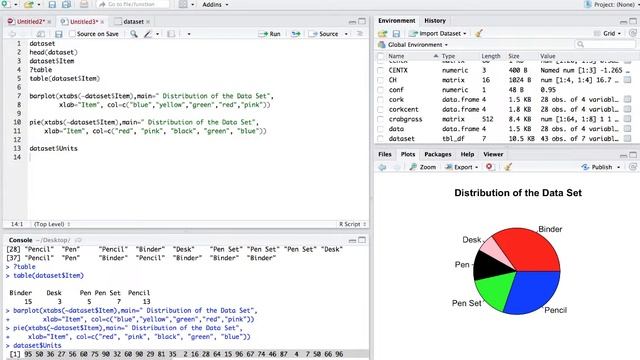Close the dataset tab
This screenshot has width=640, height=360.
[148, 22]
